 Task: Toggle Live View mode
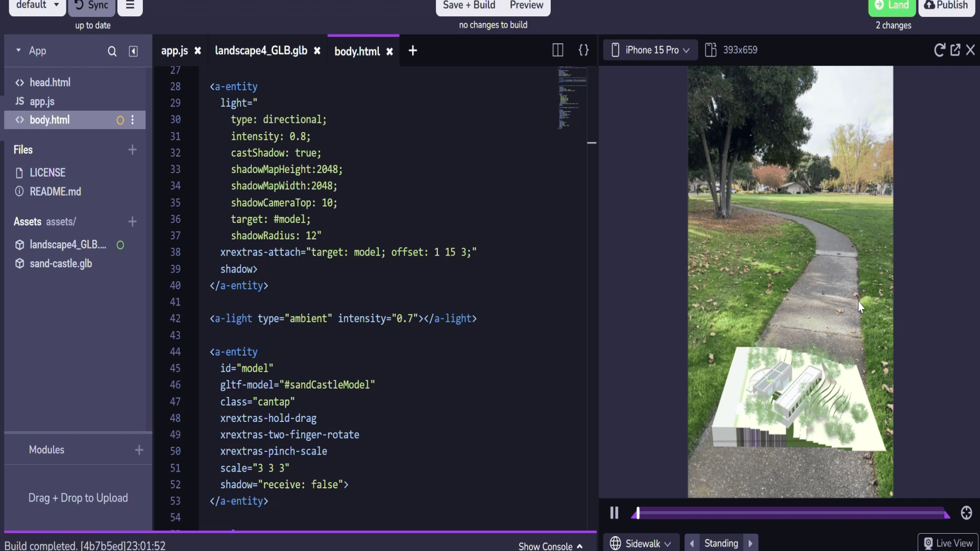click(x=948, y=543)
